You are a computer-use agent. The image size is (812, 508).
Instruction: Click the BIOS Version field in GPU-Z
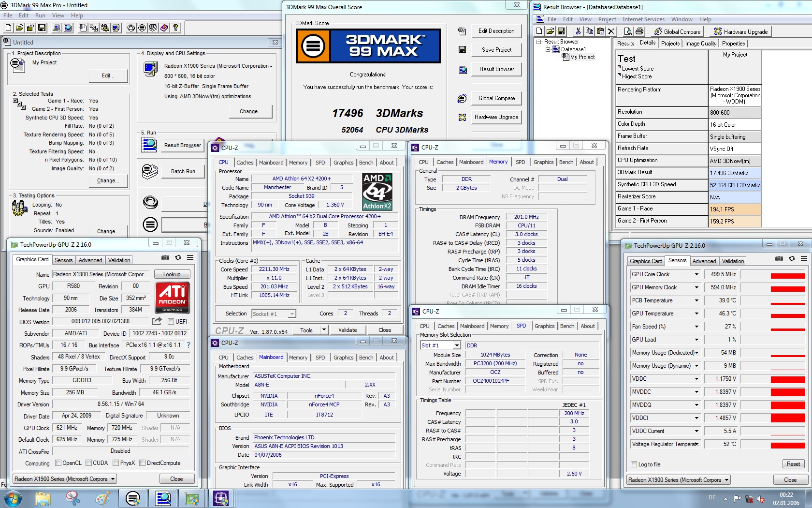coord(101,321)
